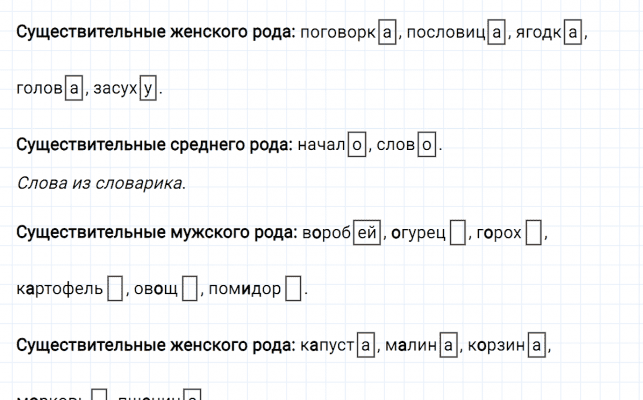The width and height of the screenshot is (643, 400).
Task: Click the 'Существительные мужского рода' heading
Action: click(x=157, y=233)
